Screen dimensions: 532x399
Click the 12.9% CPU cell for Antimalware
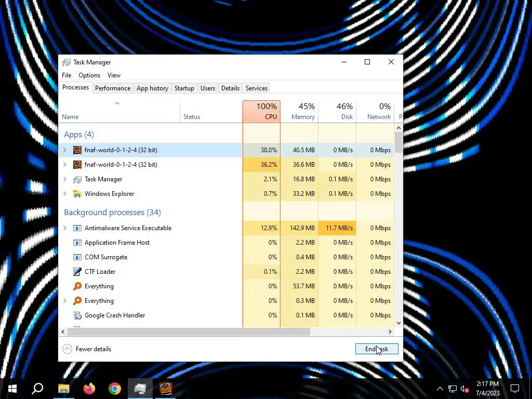[x=262, y=228]
